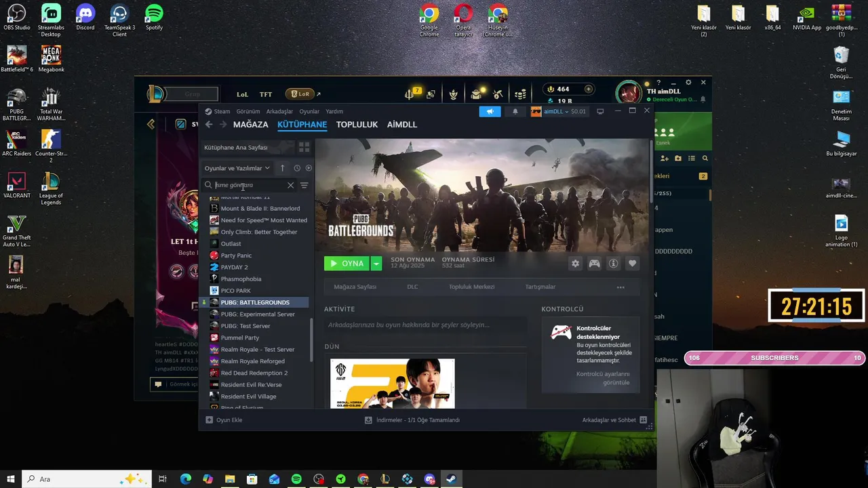Switch to MAĞAZA in Steam navigation

251,125
